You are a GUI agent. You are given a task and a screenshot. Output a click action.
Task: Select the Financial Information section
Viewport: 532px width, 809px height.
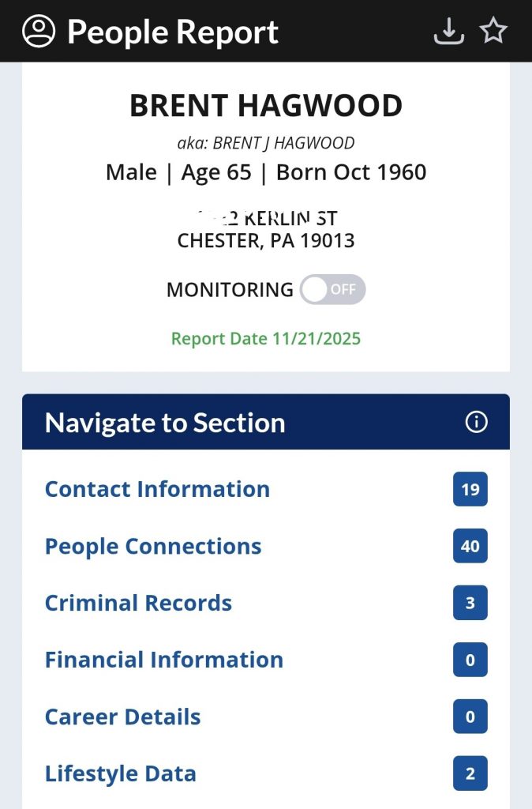(x=163, y=660)
